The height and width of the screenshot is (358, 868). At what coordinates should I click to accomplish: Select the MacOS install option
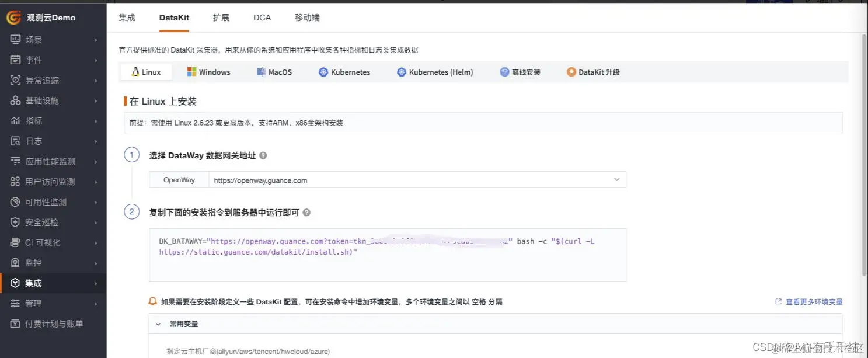tap(274, 72)
